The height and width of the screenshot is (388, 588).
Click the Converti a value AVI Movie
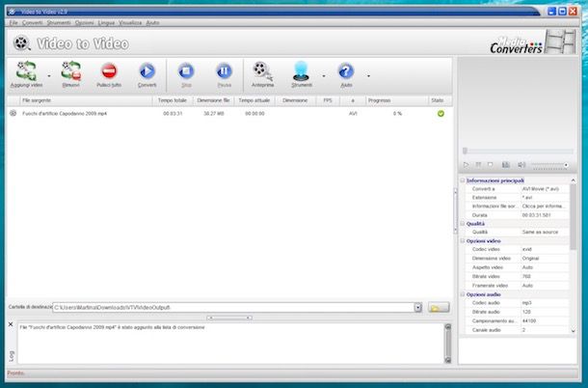pyautogui.click(x=541, y=189)
